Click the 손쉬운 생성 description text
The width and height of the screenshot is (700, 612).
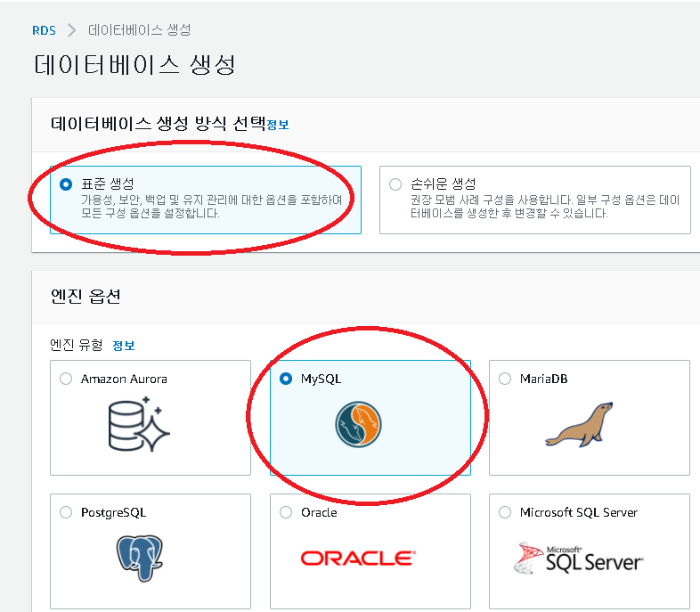tap(545, 207)
